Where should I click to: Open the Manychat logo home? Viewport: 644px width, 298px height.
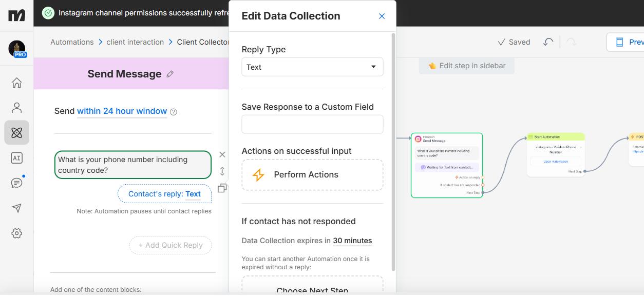[x=16, y=14]
